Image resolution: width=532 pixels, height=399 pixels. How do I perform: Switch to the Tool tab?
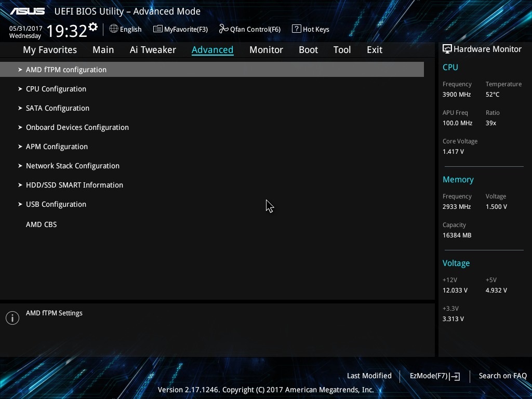coord(342,50)
